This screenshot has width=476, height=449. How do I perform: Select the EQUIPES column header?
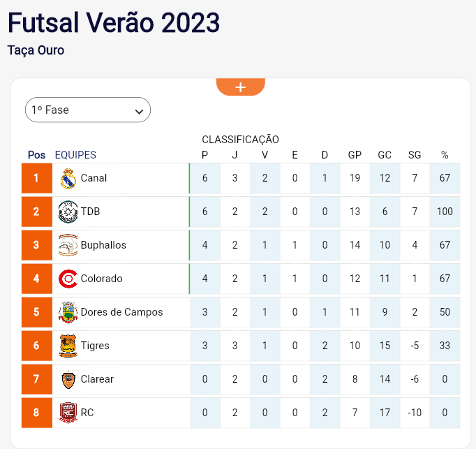click(75, 155)
